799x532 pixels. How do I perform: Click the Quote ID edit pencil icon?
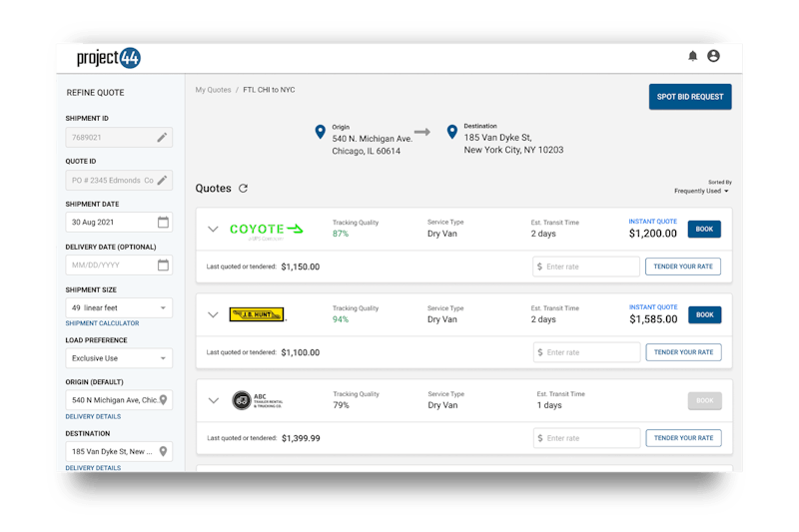click(x=163, y=180)
